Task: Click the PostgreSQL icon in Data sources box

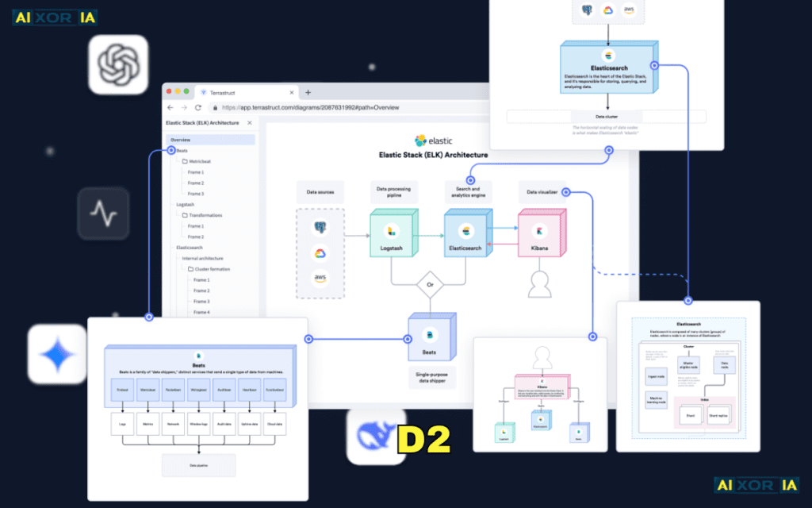Action: 320,228
